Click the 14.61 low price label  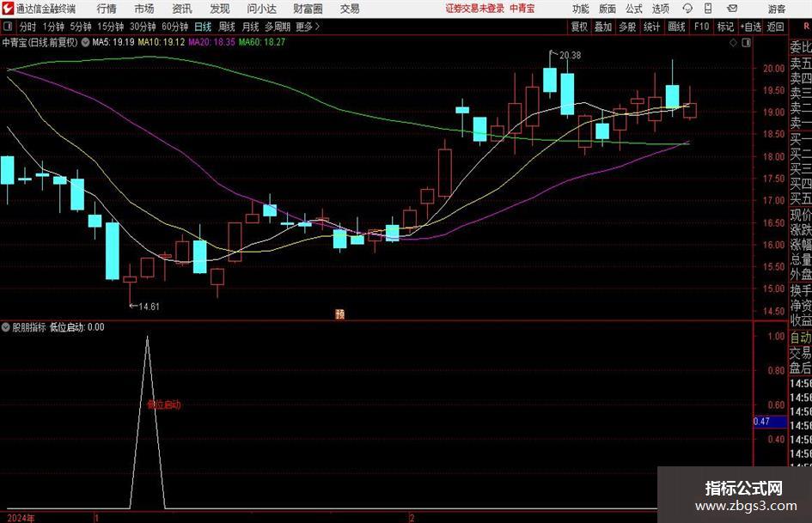point(150,307)
